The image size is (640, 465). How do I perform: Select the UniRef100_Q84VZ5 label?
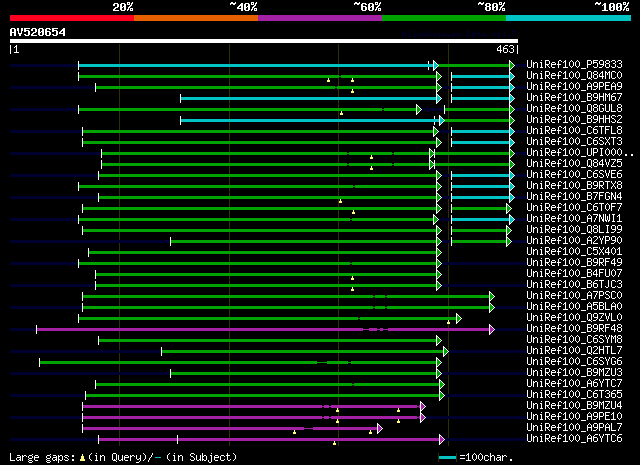coord(574,163)
